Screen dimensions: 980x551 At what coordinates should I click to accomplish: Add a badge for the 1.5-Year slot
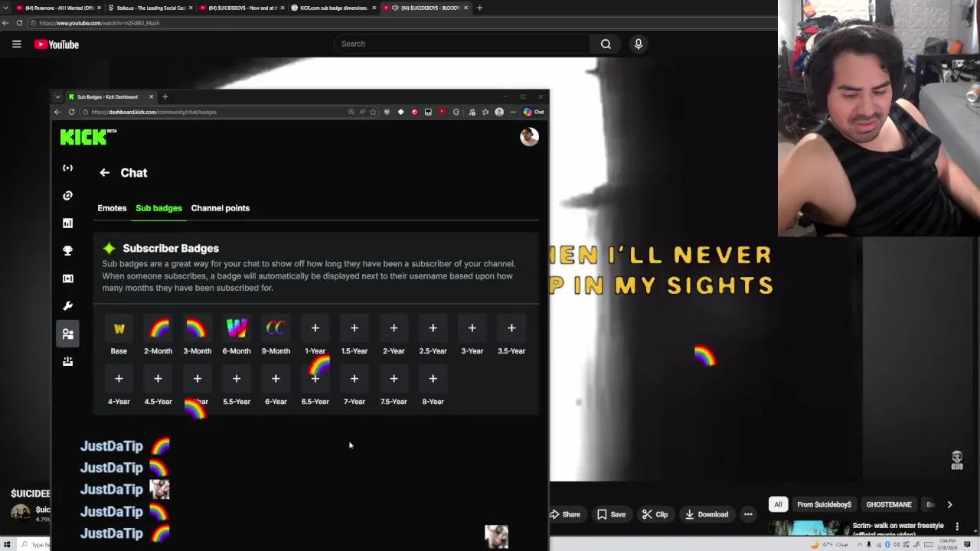point(354,328)
